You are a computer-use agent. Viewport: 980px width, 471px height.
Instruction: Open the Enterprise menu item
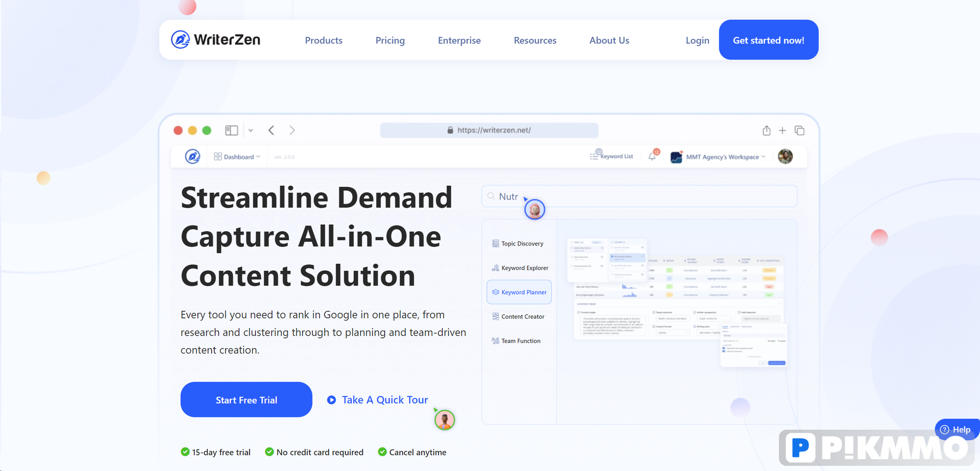[459, 40]
